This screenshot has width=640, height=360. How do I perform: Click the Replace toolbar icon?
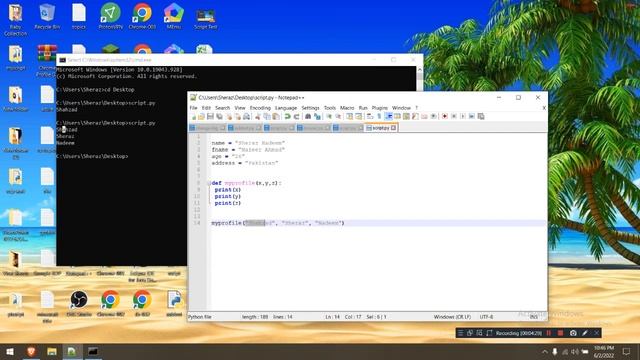[x=318, y=116]
